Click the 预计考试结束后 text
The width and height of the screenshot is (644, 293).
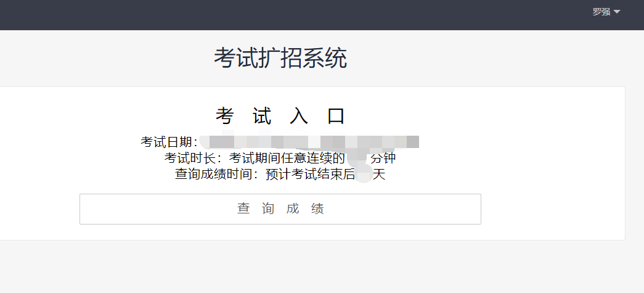click(310, 174)
